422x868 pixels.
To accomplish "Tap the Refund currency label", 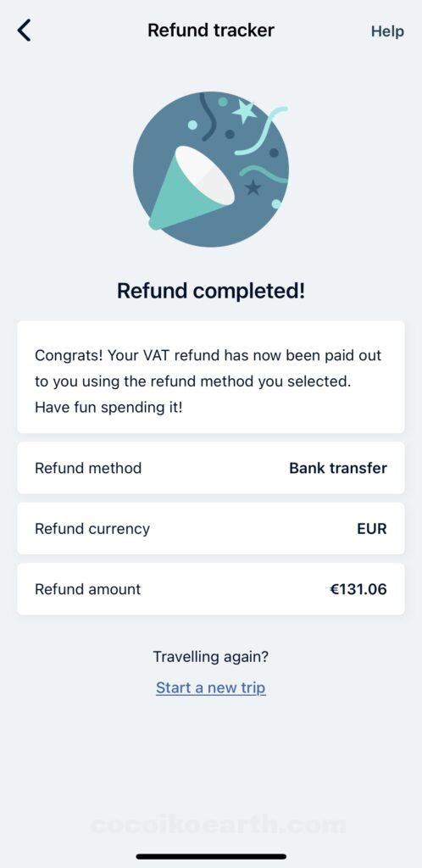I will coord(92,528).
